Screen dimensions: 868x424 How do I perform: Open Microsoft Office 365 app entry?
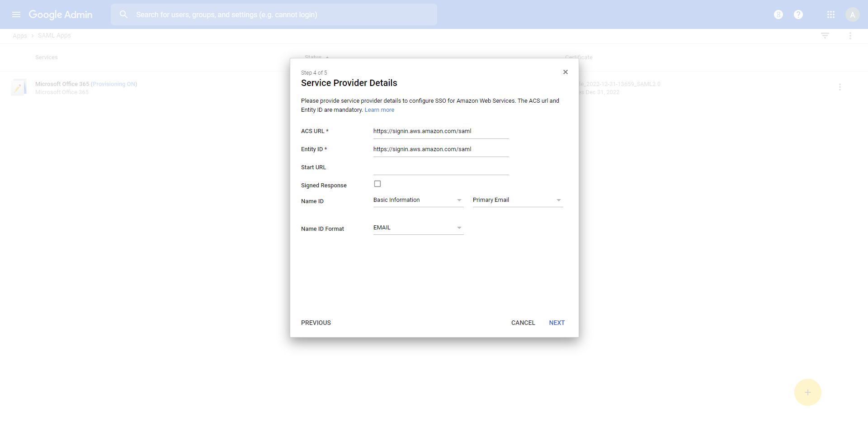coord(86,84)
